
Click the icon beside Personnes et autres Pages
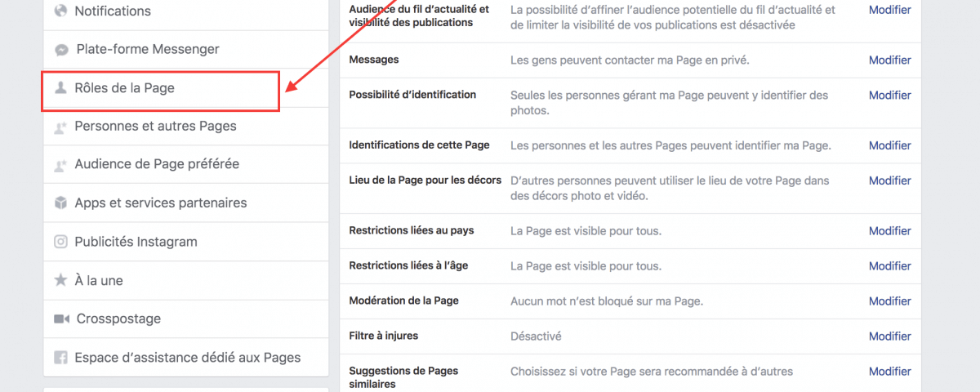[60, 127]
